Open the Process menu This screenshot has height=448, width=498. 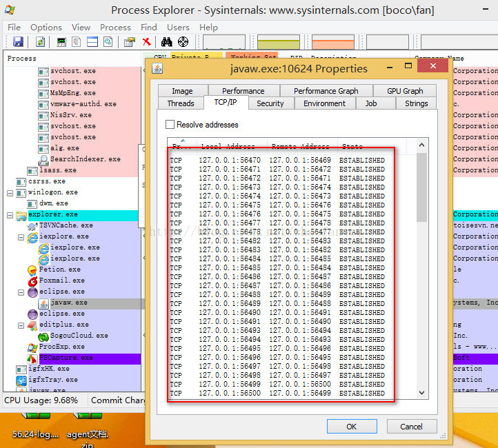point(115,28)
